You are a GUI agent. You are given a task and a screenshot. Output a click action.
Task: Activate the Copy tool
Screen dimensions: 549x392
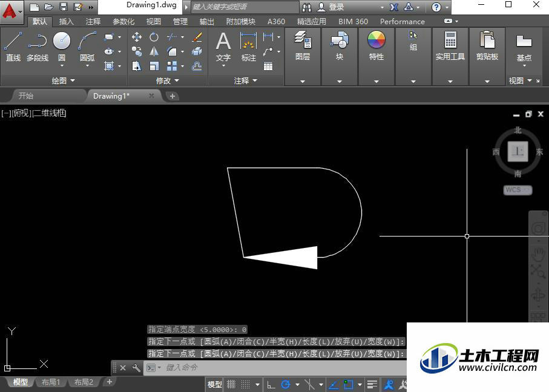coord(137,51)
